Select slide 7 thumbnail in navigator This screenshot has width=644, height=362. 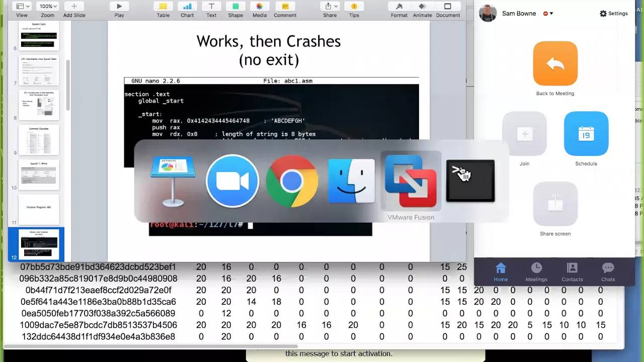click(x=39, y=70)
